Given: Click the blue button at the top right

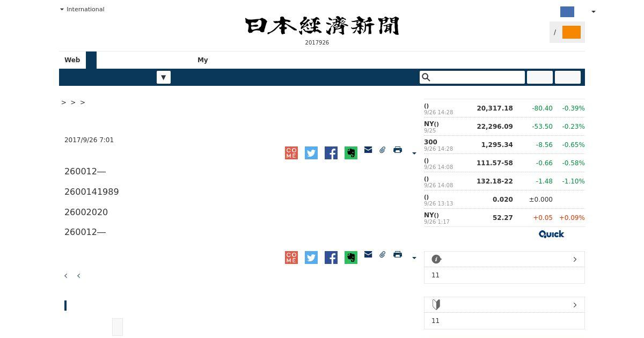Looking at the screenshot, I should pos(567,12).
